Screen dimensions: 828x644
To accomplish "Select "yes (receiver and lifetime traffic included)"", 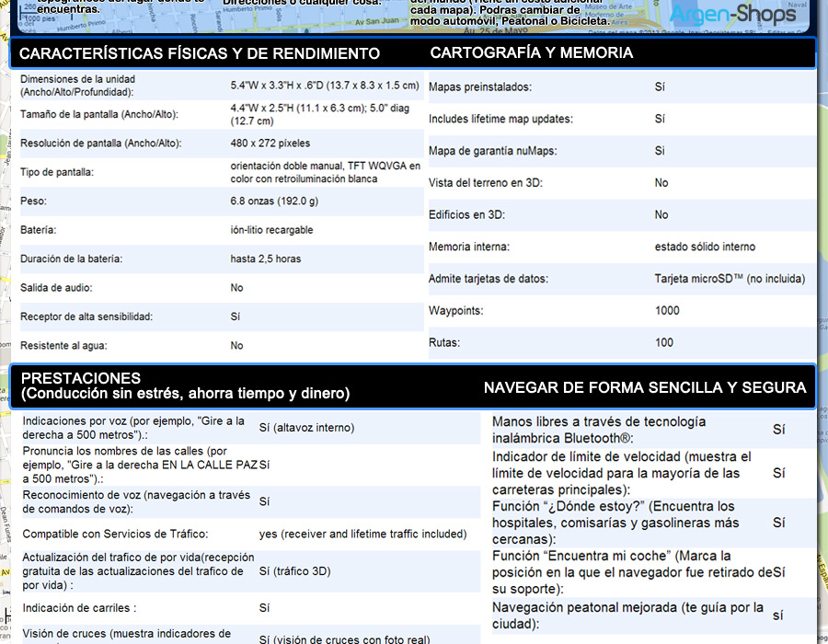I will [362, 535].
